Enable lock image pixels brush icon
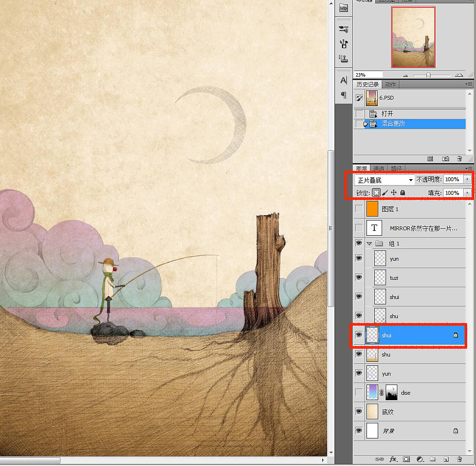The image size is (476, 466). pos(385,193)
